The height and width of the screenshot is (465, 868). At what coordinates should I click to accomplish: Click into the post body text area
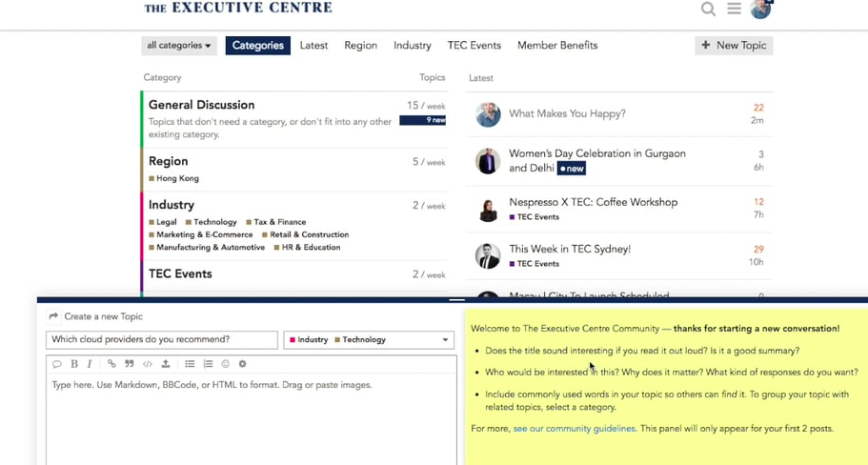pyautogui.click(x=252, y=419)
